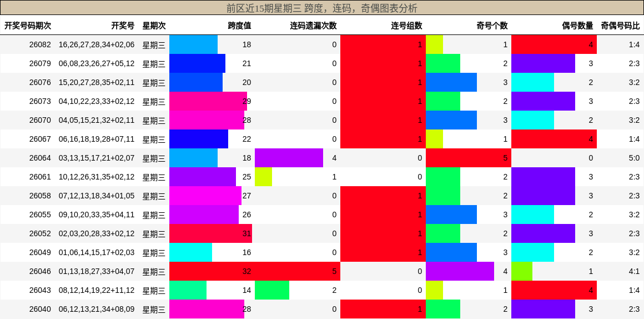Click draw numbers 07,12,13,18,34+01,05
This screenshot has height=319, width=644.
tap(97, 196)
